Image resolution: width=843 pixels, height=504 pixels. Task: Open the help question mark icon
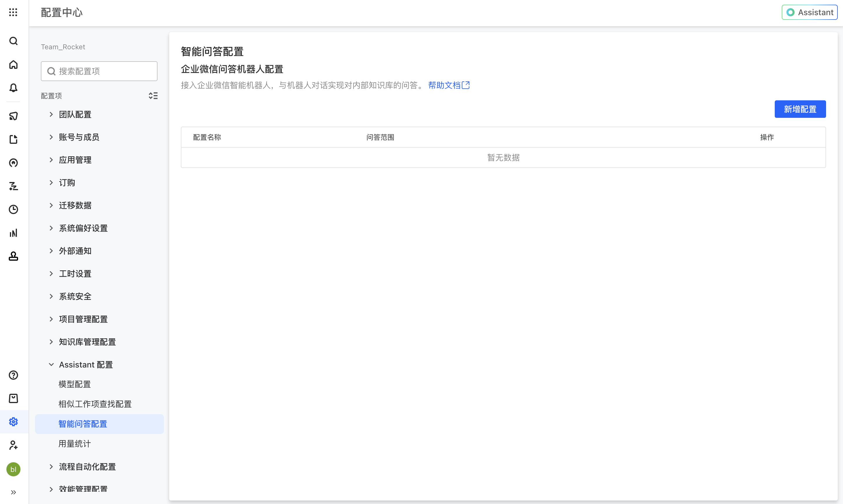click(13, 375)
